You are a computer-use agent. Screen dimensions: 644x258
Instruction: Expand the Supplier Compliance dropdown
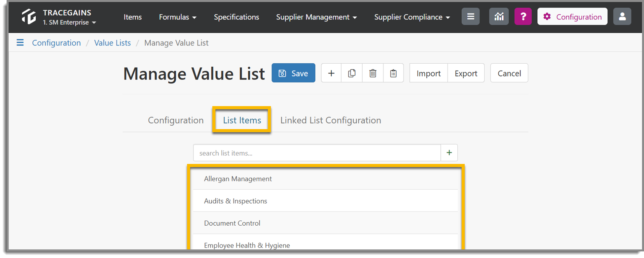click(x=412, y=17)
